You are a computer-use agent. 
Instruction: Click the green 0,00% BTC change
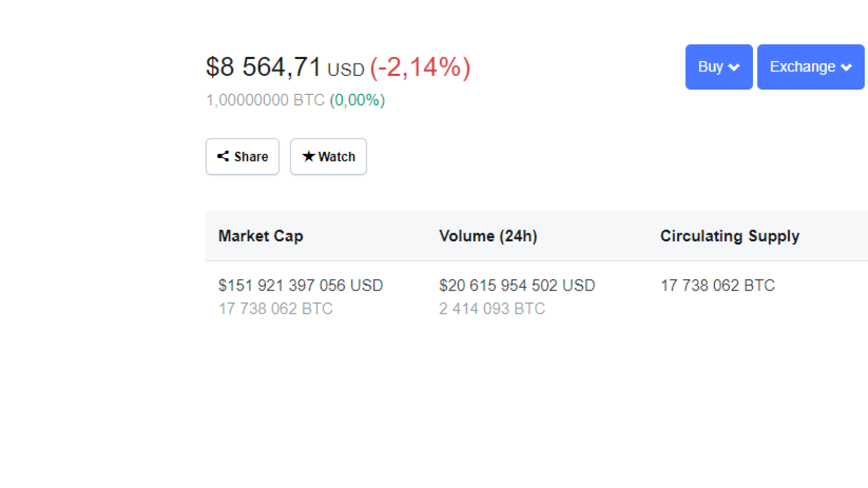coord(358,100)
